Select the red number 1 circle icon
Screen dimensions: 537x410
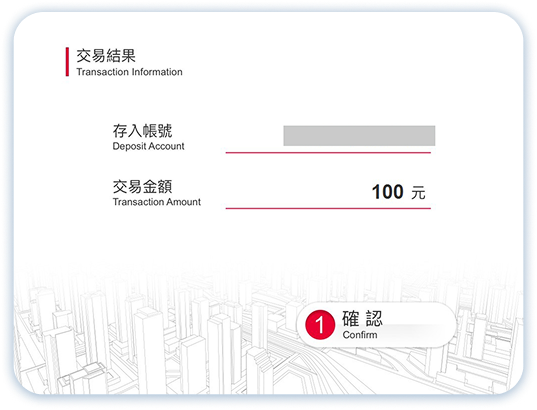point(320,325)
